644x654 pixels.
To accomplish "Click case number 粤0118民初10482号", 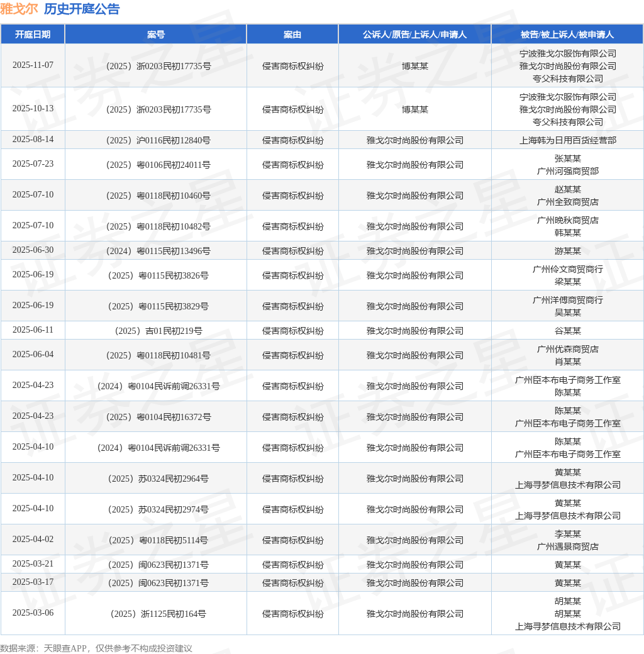I will pos(158,227).
